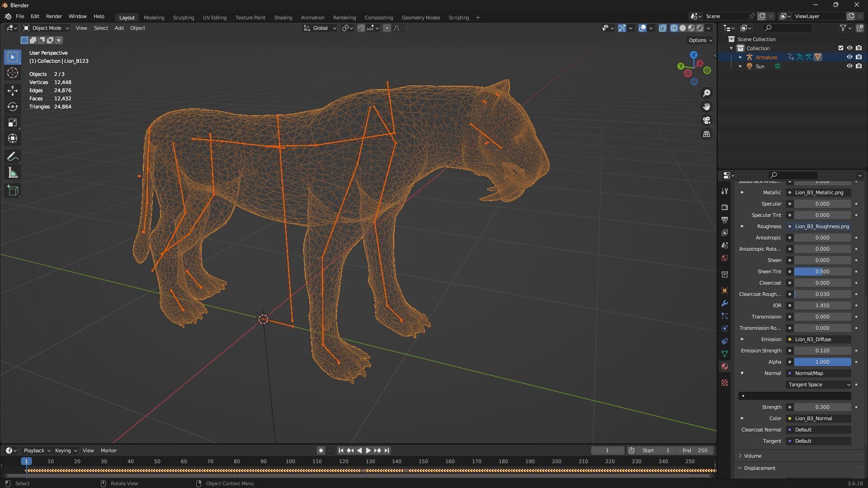Click the Lion_B3_Metallic.png texture link
Screen dimensions: 868x488
point(819,192)
